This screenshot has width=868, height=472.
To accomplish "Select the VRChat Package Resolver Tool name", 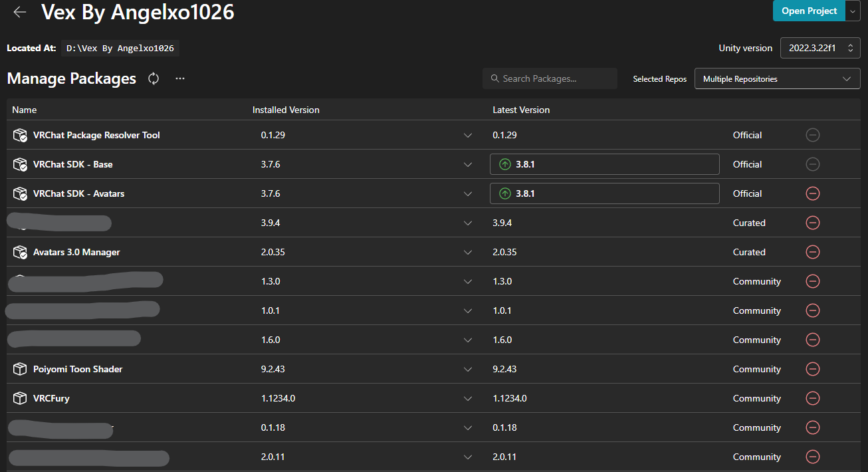I will coord(96,135).
